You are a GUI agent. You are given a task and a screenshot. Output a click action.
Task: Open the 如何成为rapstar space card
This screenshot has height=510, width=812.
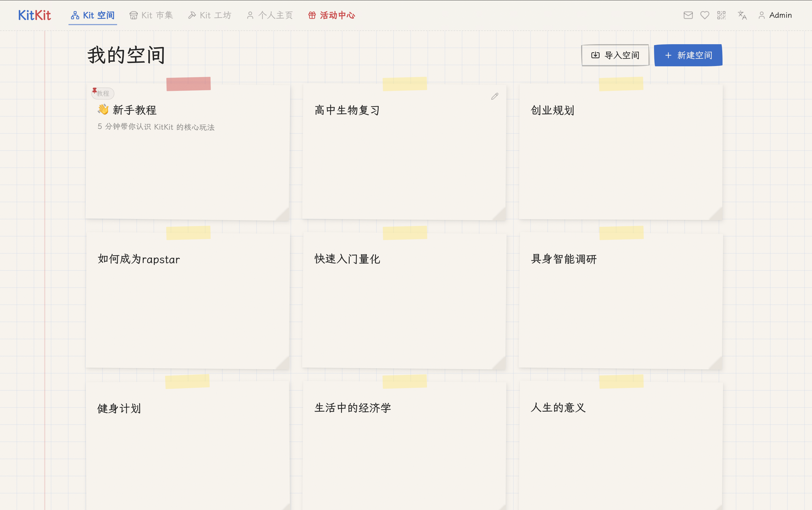188,301
